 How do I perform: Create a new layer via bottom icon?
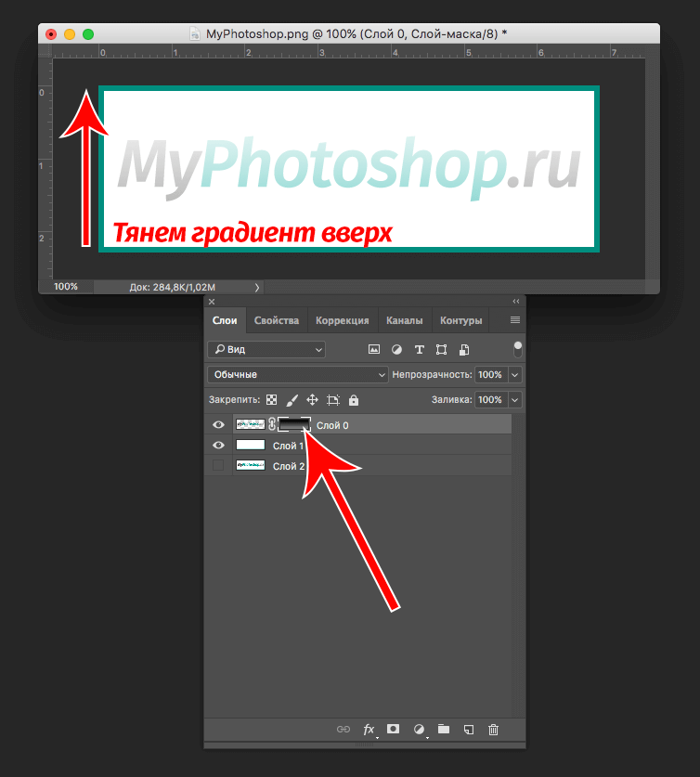469,730
